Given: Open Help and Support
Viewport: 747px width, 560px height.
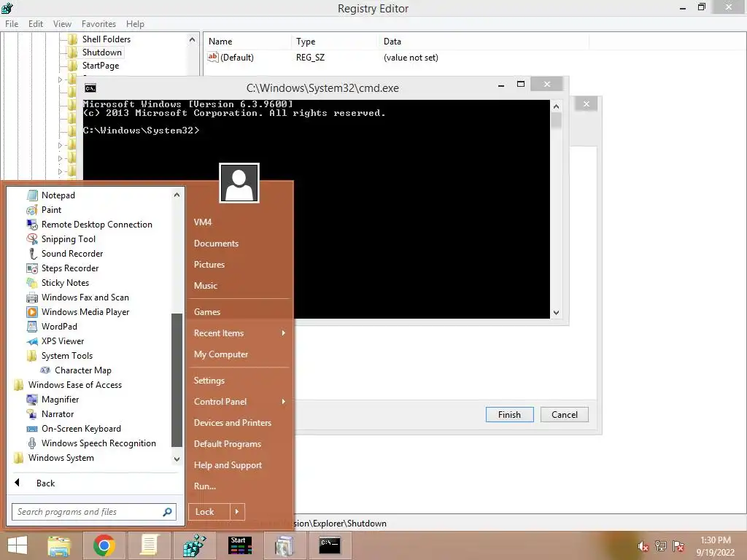Looking at the screenshot, I should [x=228, y=465].
